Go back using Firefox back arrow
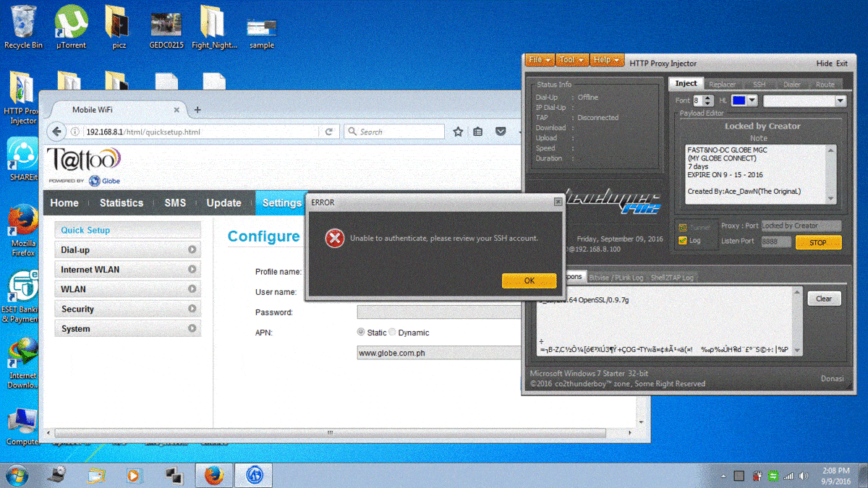 click(56, 132)
